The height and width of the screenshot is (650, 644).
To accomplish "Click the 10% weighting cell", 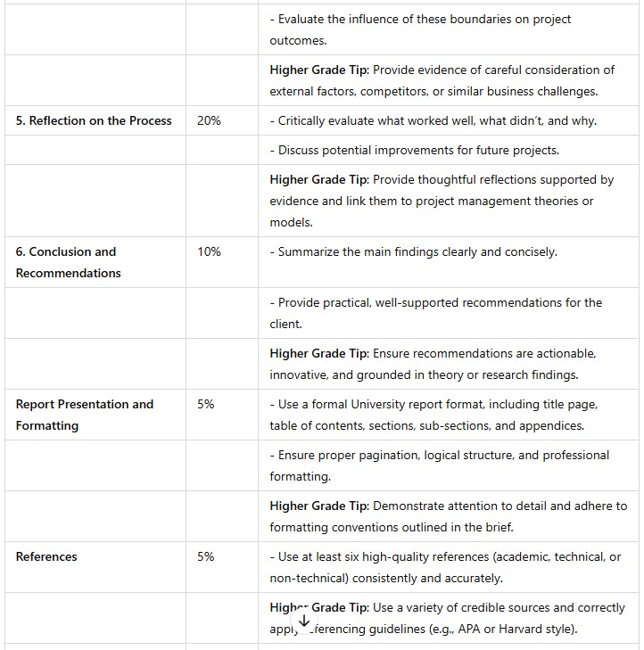I will (209, 251).
